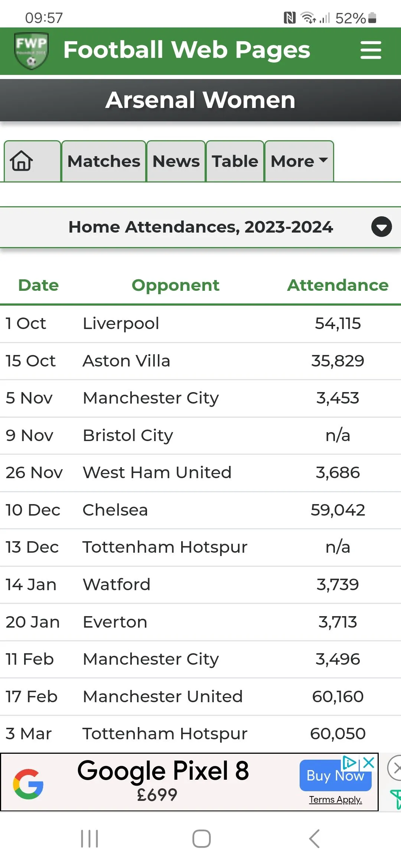401x868 pixels.
Task: Tap the Opponent column header
Action: (175, 285)
